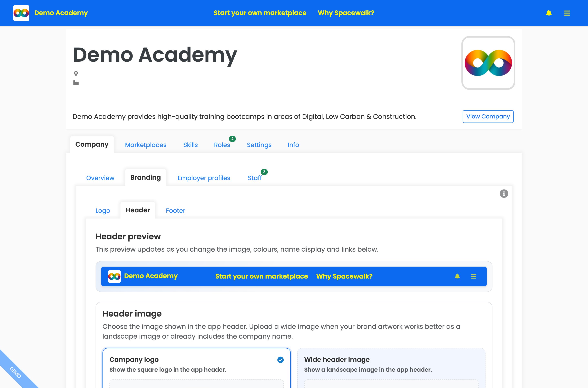This screenshot has width=588, height=388.
Task: Click the Demo Academy logo in top navbar
Action: [x=21, y=13]
